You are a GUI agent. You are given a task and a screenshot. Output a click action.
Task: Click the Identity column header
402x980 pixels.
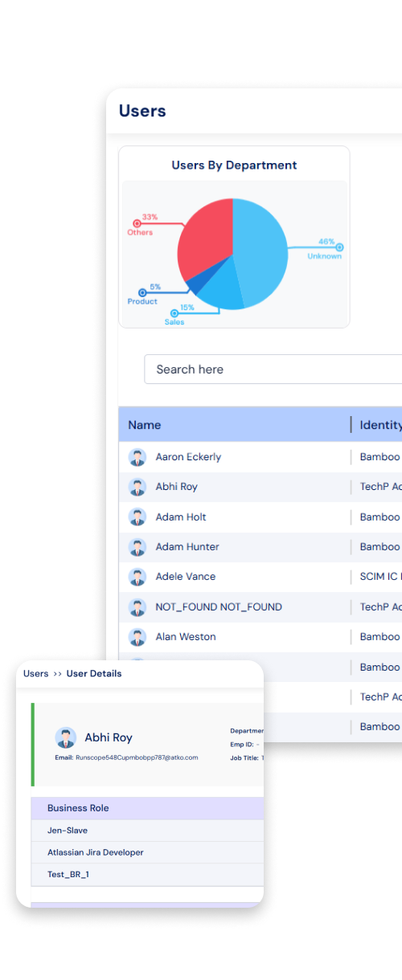[380, 425]
